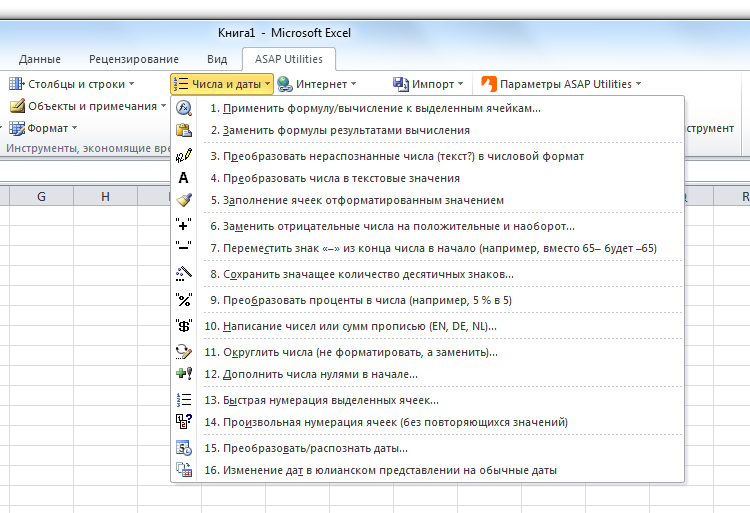Choose Заменить отрицательные числа на положительные

(x=429, y=226)
